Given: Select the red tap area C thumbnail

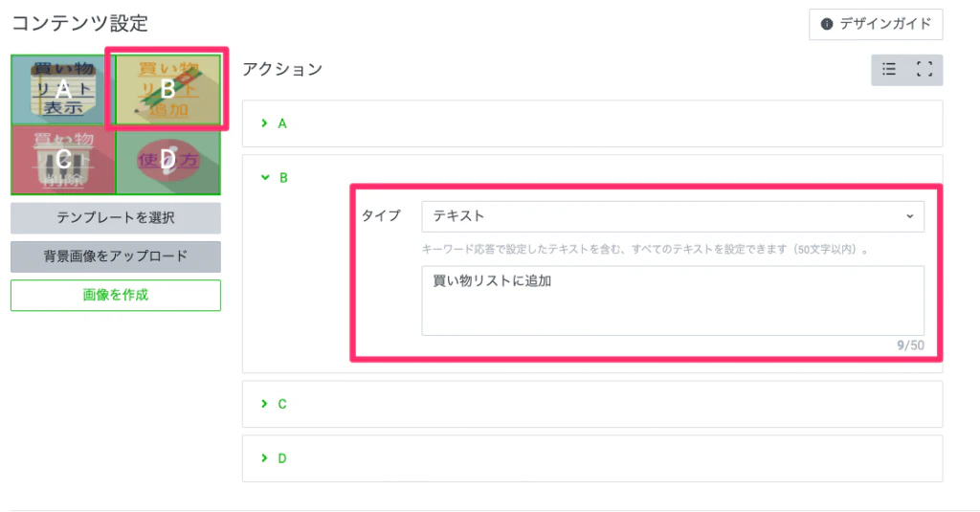Looking at the screenshot, I should point(63,159).
